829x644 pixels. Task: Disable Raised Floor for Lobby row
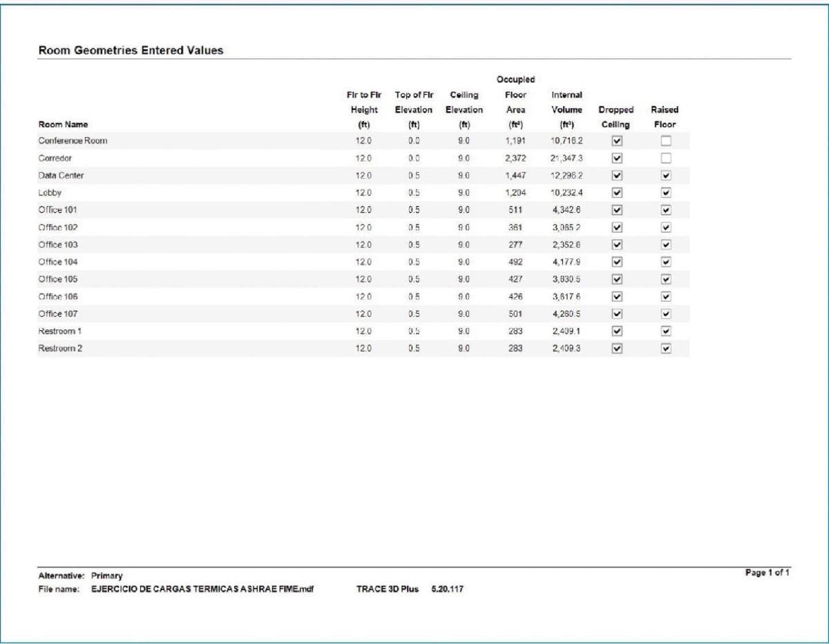(666, 193)
